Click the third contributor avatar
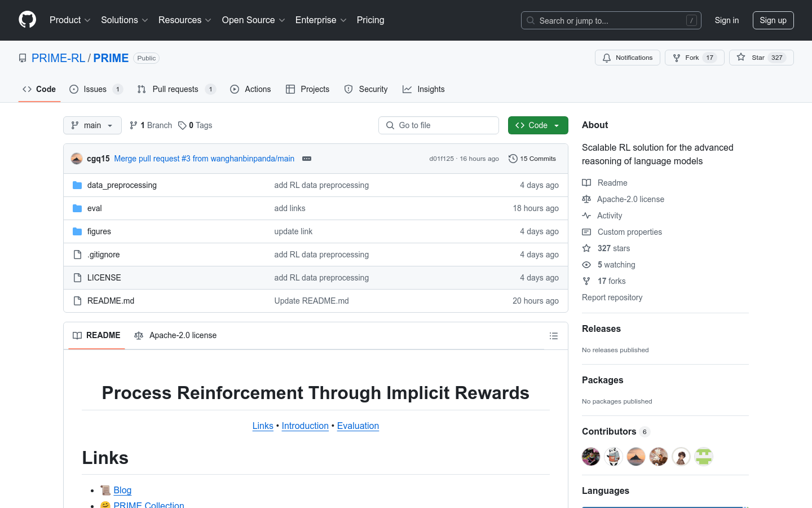This screenshot has height=508, width=812. click(636, 457)
